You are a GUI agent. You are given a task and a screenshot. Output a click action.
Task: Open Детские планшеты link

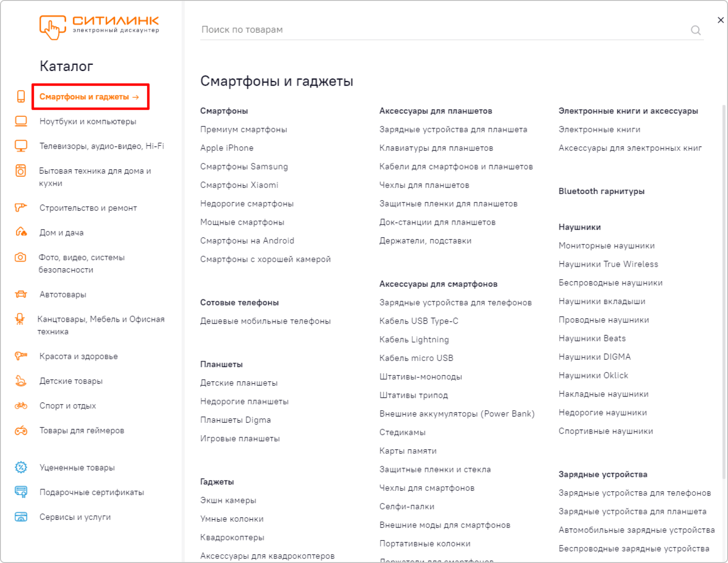[239, 383]
